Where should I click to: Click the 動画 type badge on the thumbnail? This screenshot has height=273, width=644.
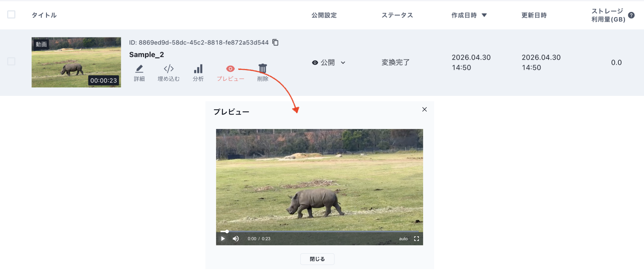click(x=41, y=44)
